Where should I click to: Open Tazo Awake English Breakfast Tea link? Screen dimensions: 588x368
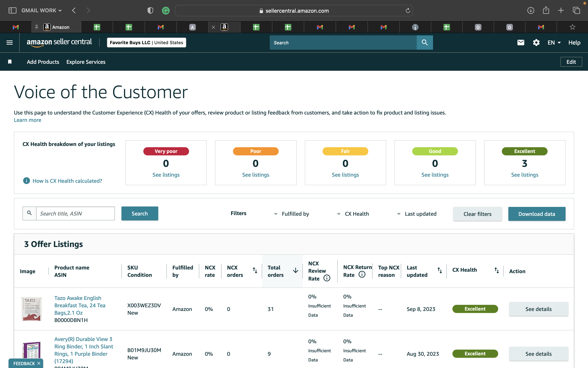coord(80,305)
